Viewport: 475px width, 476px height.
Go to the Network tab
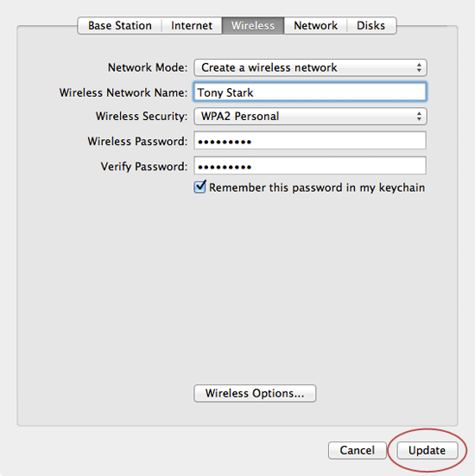click(315, 26)
